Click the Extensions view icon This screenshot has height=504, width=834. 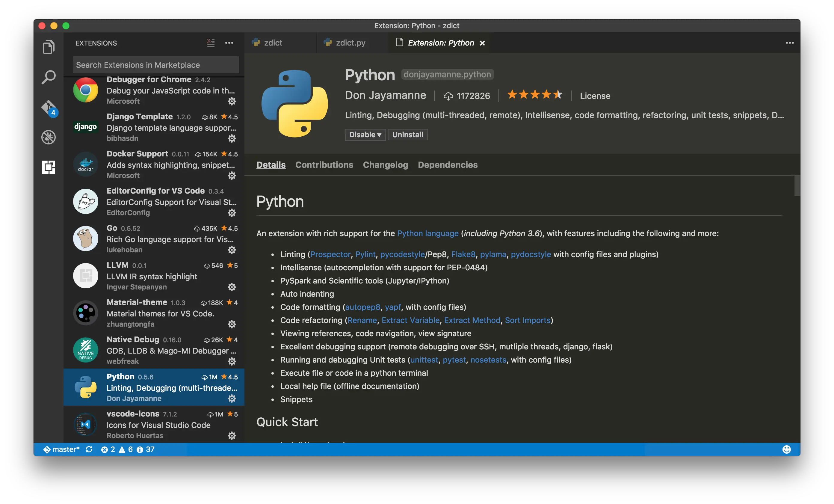point(49,167)
